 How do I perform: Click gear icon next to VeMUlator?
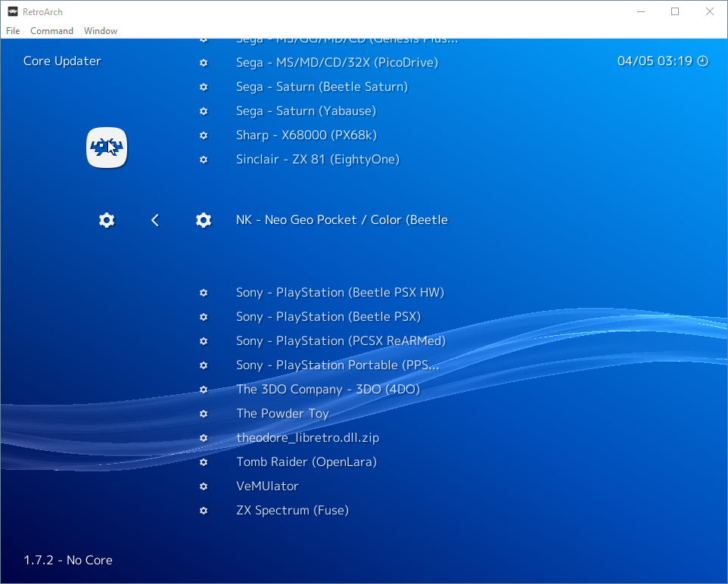tap(204, 486)
